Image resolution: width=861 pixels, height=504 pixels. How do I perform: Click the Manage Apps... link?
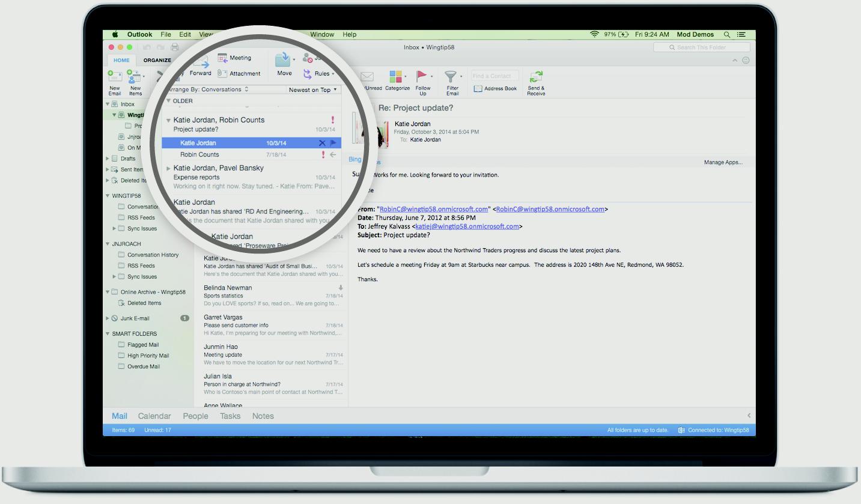tap(723, 162)
